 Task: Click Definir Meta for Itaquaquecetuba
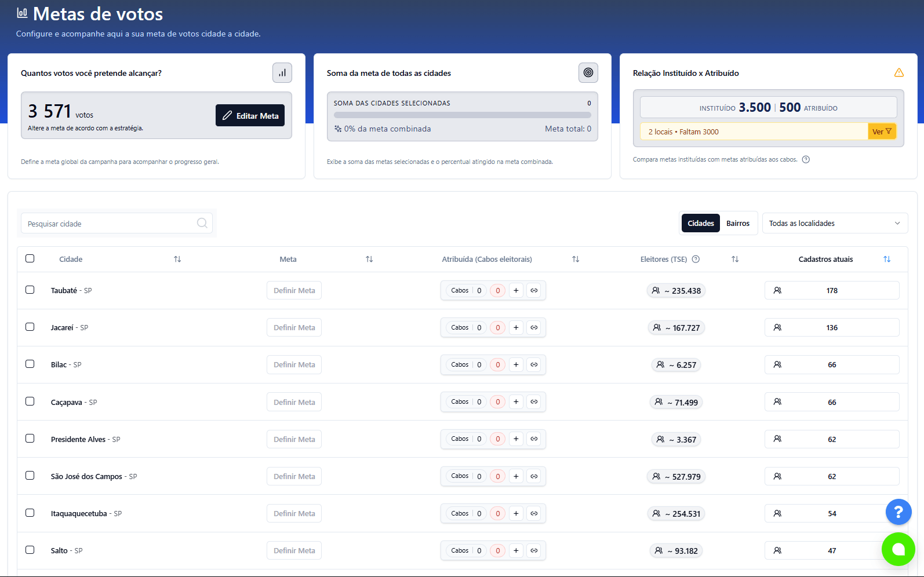point(294,513)
